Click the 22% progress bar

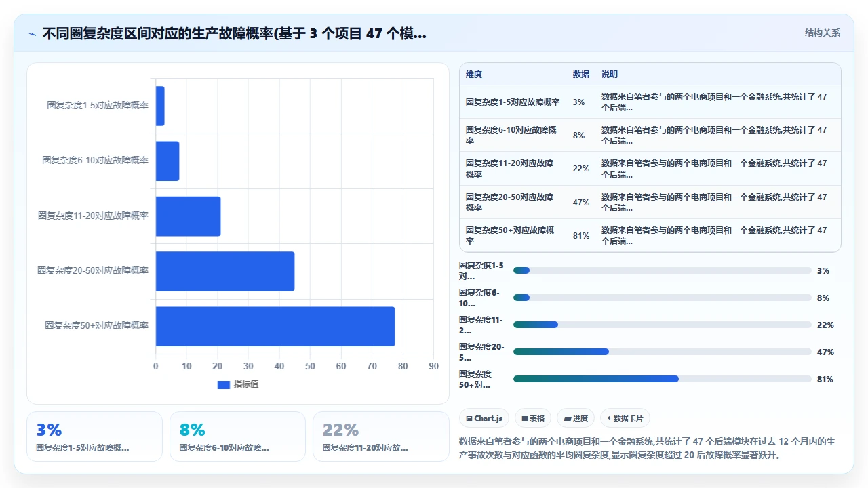[663, 325]
